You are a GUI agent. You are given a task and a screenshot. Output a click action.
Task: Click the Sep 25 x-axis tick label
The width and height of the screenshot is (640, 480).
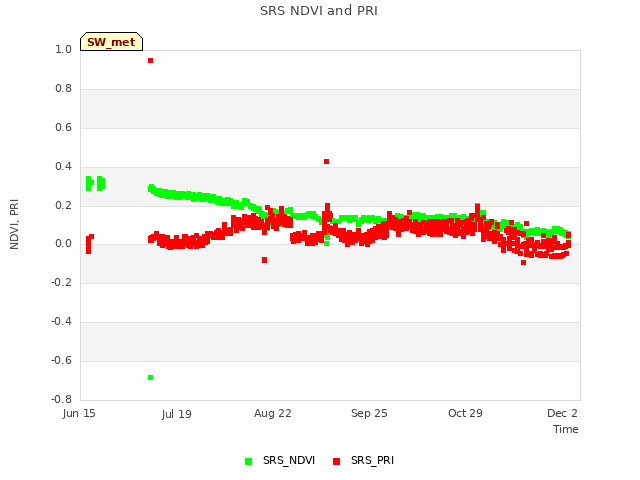click(x=369, y=413)
